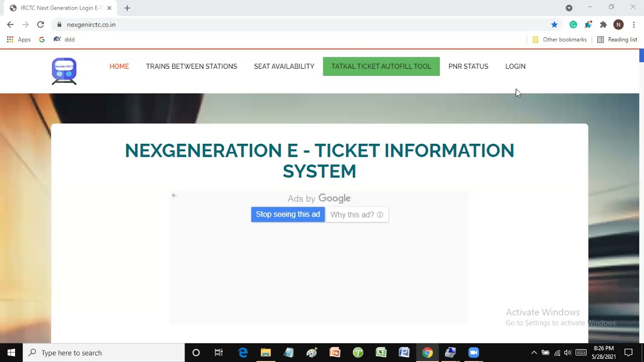Open a new tab with plus button
Screen dimensions: 644x362
(x=127, y=8)
